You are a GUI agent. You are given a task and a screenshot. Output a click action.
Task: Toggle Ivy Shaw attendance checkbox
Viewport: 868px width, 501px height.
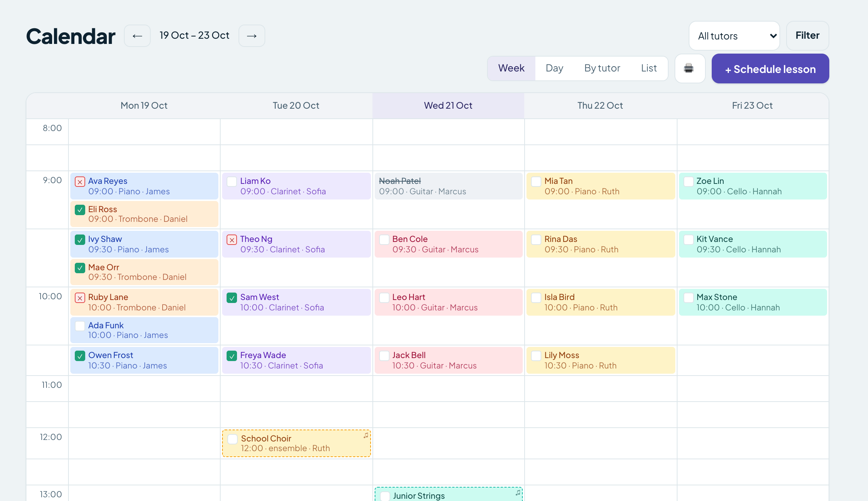(x=80, y=240)
